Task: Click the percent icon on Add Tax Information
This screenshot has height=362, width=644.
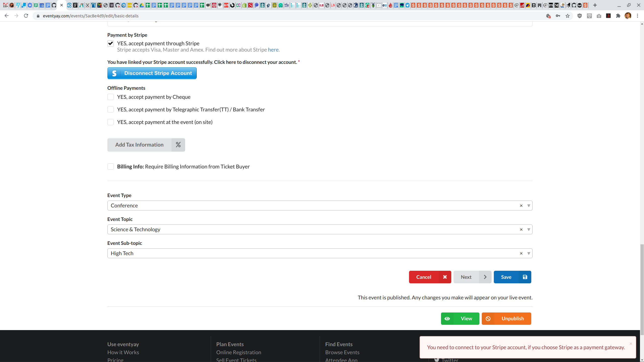Action: 178,145
